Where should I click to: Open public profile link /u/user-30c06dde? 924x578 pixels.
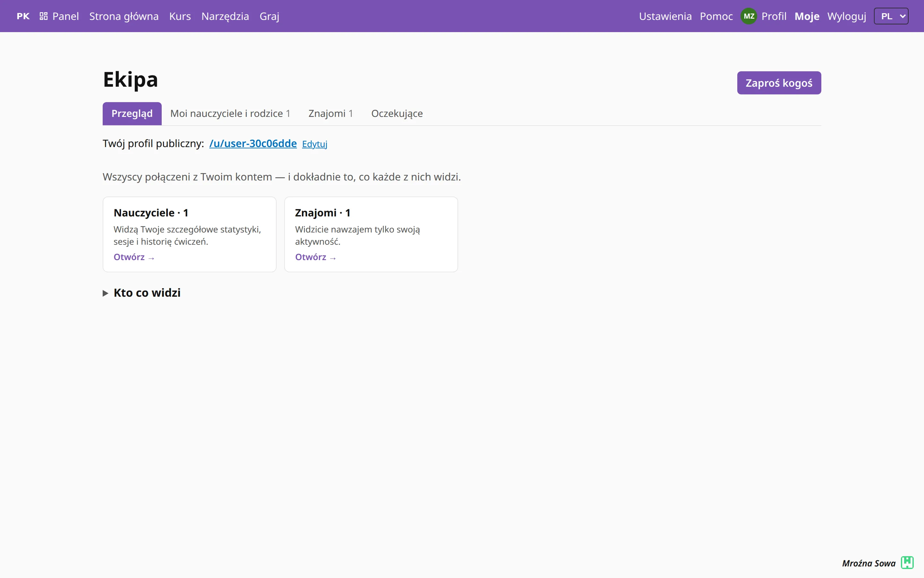pos(253,143)
